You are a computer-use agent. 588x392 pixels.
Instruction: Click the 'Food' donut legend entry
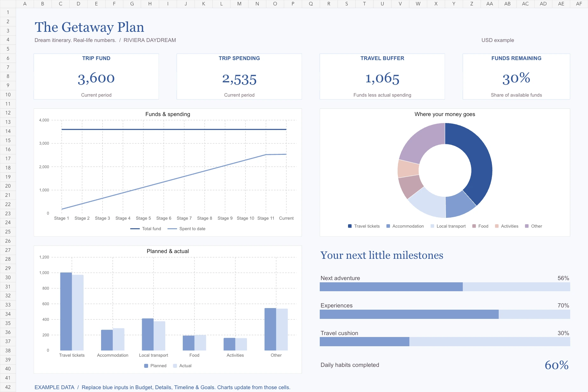480,226
